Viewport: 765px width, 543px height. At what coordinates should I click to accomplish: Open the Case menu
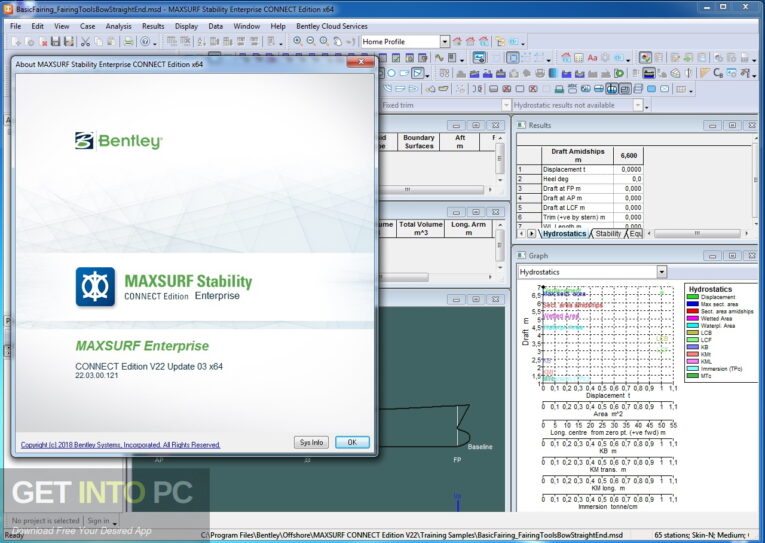pos(88,26)
